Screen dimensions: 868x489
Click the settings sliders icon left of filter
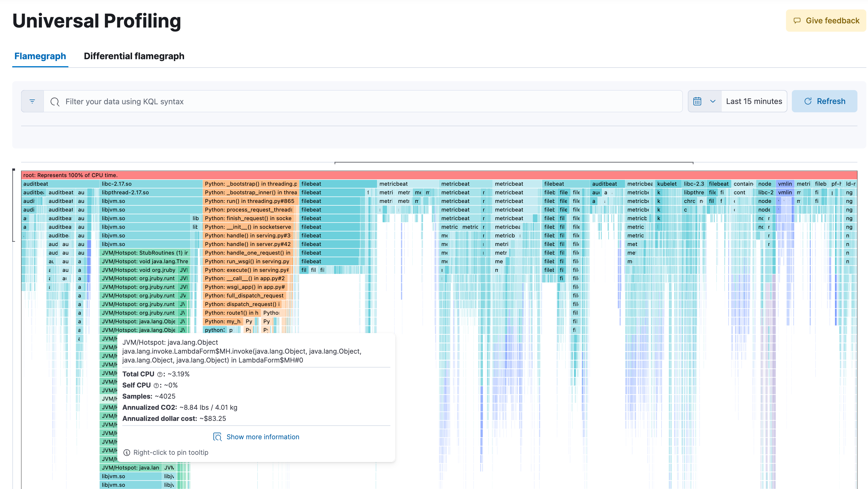point(32,101)
